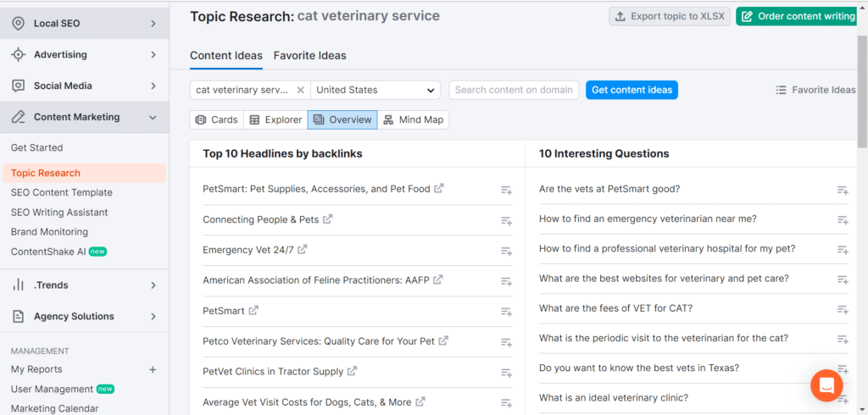Open Topic Research in sidebar
Image resolution: width=868 pixels, height=415 pixels.
coord(84,173)
